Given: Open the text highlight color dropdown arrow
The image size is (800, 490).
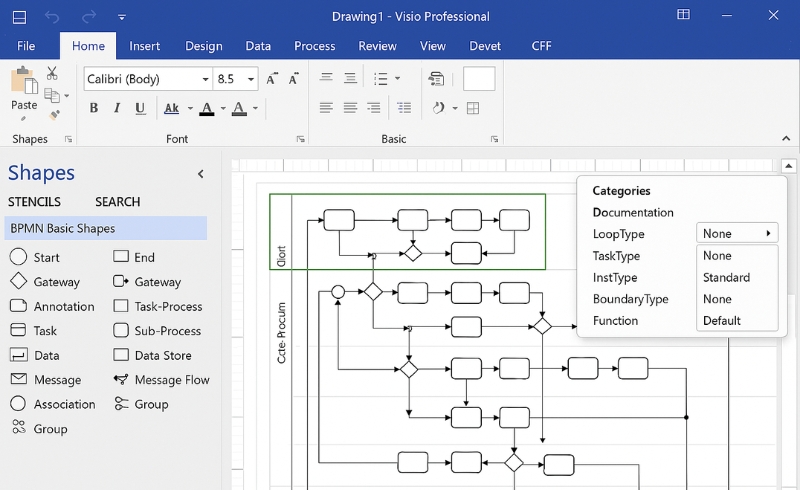Looking at the screenshot, I should pos(255,108).
